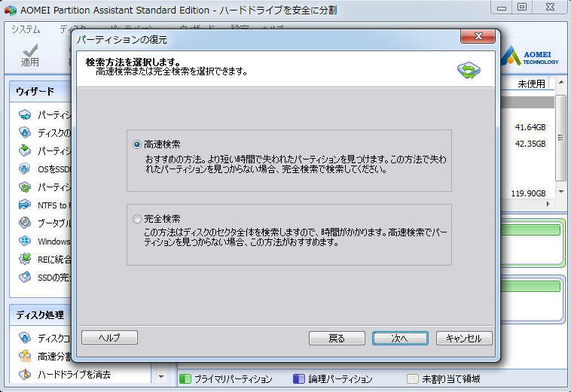This screenshot has width=571, height=392.
Task: Click the upper green disk partition bar
Action: tap(530, 230)
